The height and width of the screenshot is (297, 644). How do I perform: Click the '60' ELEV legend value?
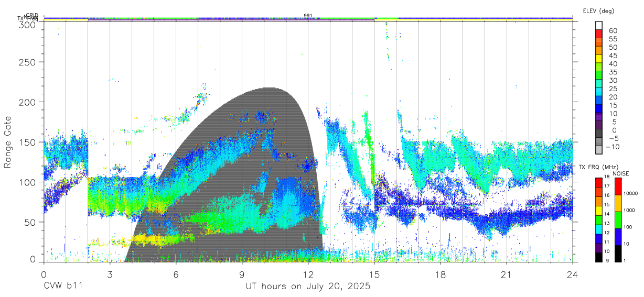[x=612, y=31]
